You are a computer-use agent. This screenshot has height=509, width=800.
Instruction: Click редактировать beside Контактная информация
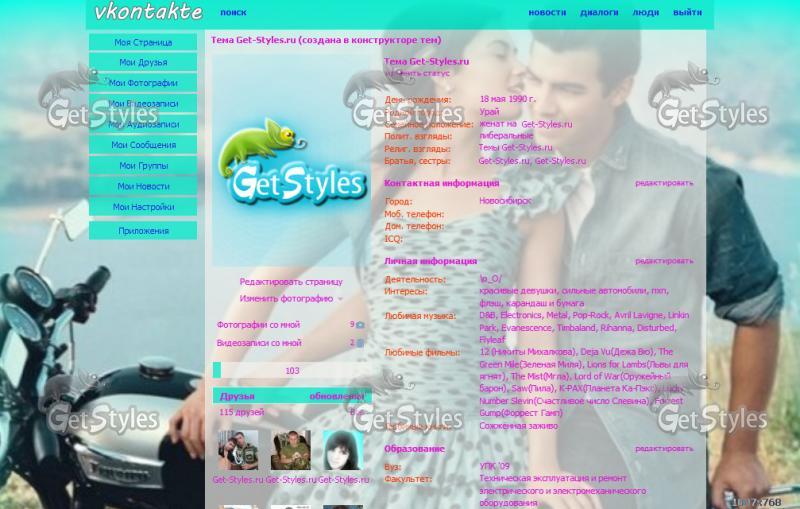pyautogui.click(x=664, y=183)
